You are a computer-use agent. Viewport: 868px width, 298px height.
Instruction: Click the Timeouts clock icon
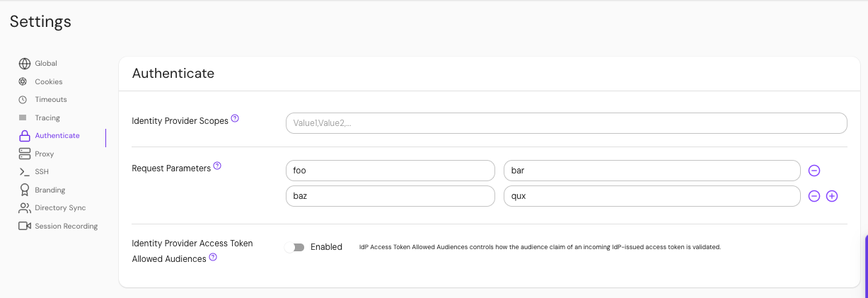[x=23, y=100]
